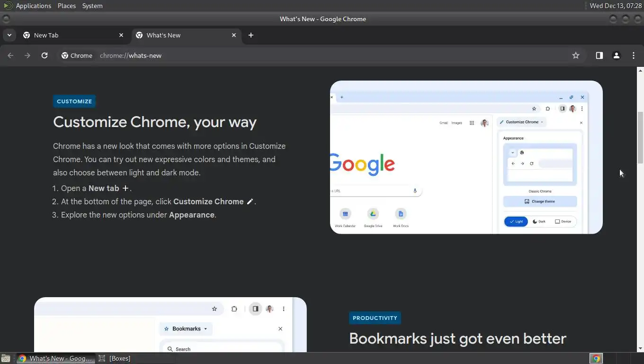The width and height of the screenshot is (644, 364).
Task: Reload the current page
Action: pos(45,55)
